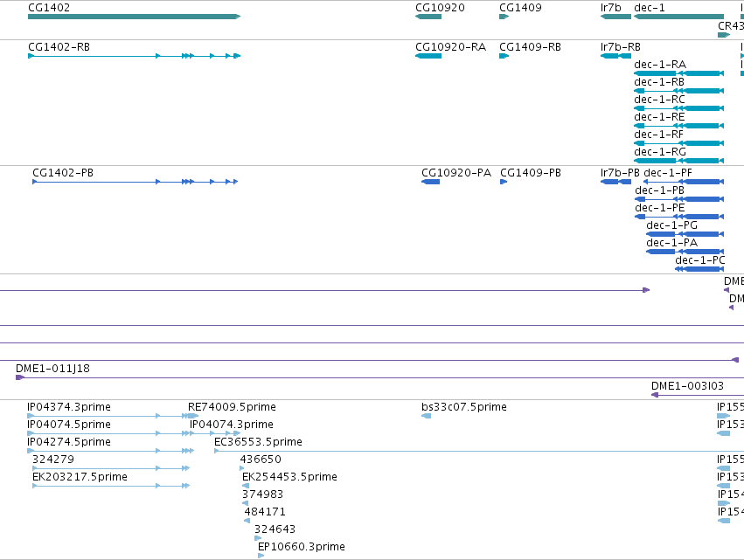744x560 pixels.
Task: Click the CG1402-PB protein feature
Action: coord(136,182)
